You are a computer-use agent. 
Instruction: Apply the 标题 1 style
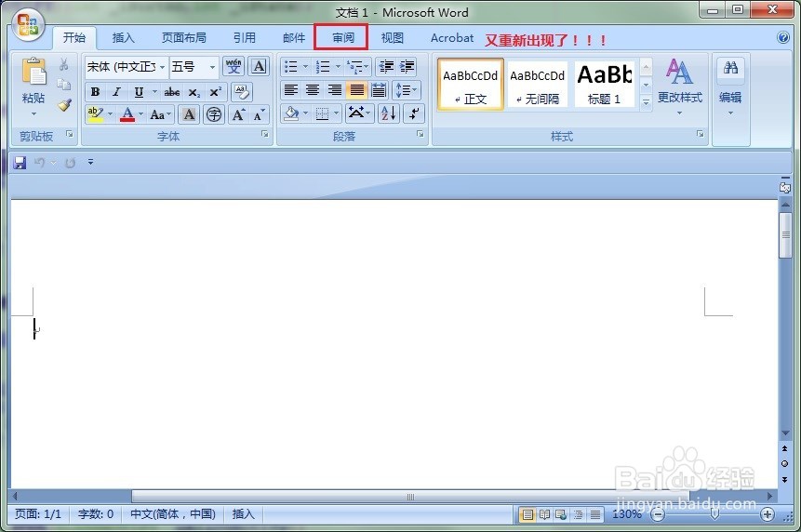coord(605,85)
